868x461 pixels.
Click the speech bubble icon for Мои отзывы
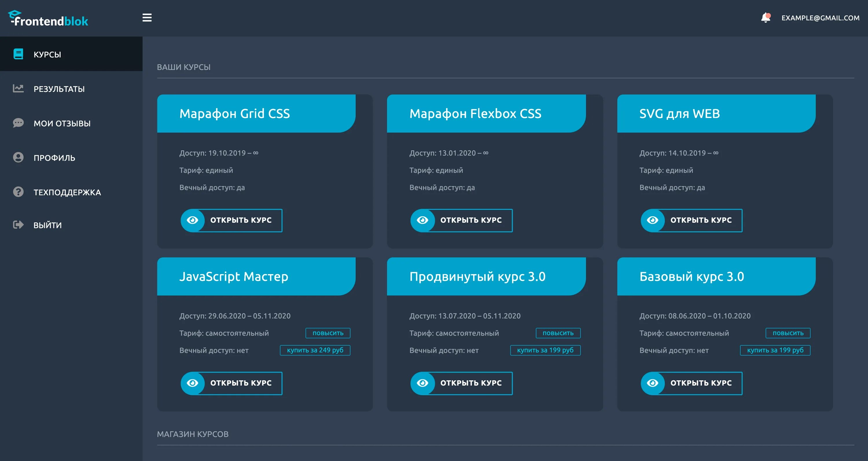tap(18, 123)
